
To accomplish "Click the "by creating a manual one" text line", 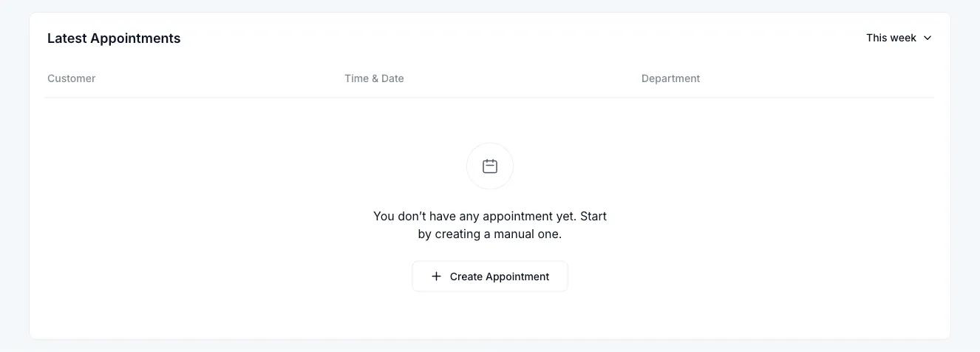I will pos(490,234).
